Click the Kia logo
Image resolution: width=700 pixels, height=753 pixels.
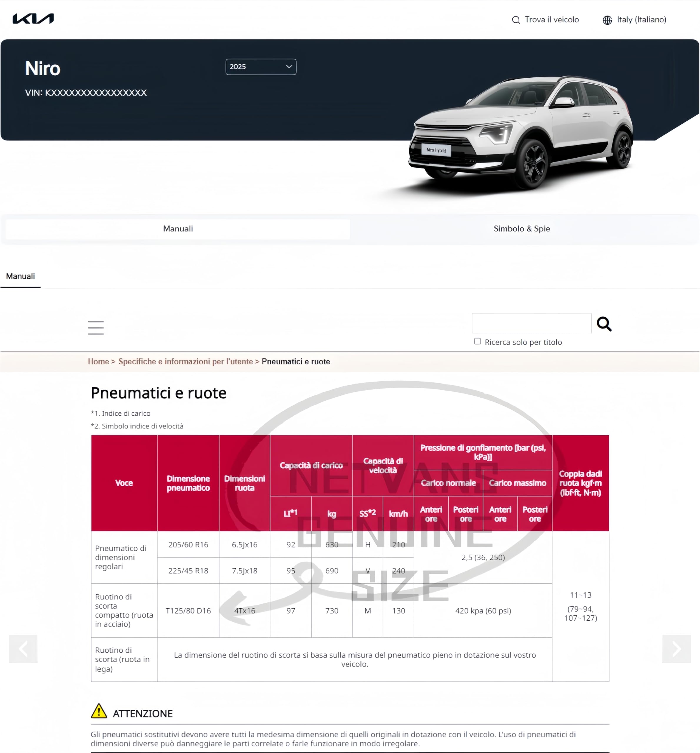tap(33, 19)
